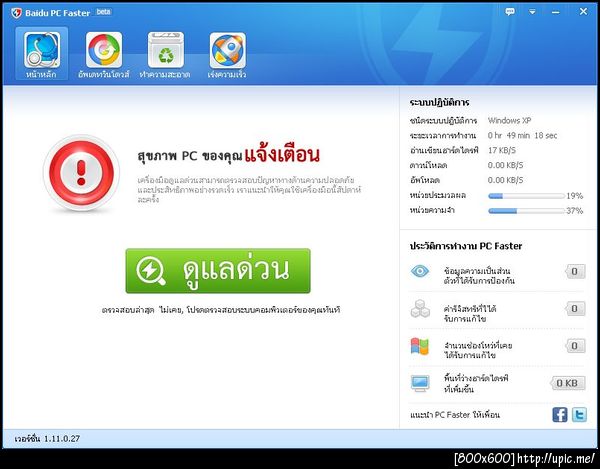Minimize the Baidu PC Faster window
This screenshot has width=600, height=469.
pos(556,12)
